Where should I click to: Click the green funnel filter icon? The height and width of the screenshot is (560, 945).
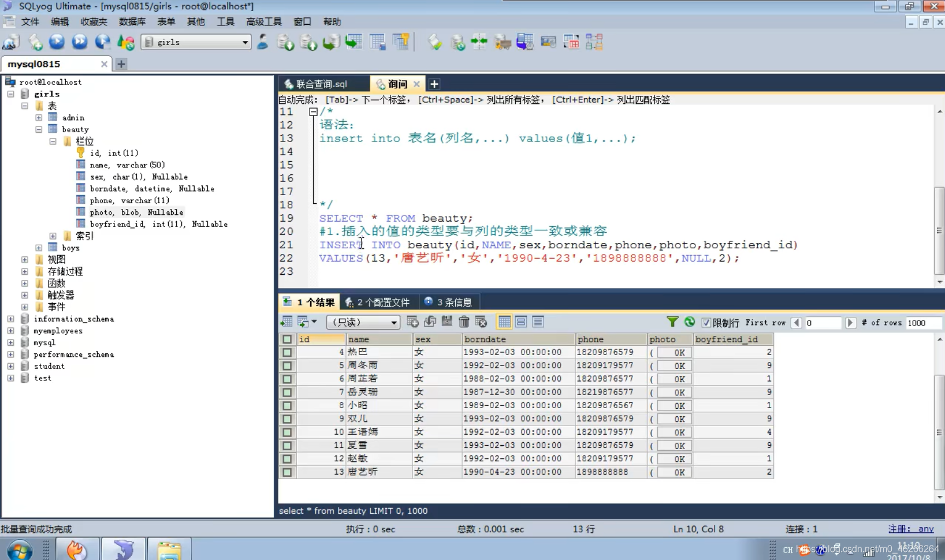coord(672,322)
